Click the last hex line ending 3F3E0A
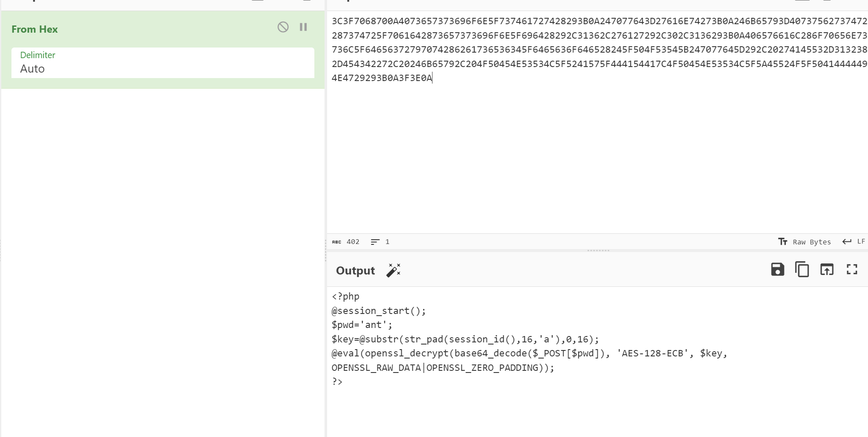The height and width of the screenshot is (437, 868). pyautogui.click(x=382, y=78)
